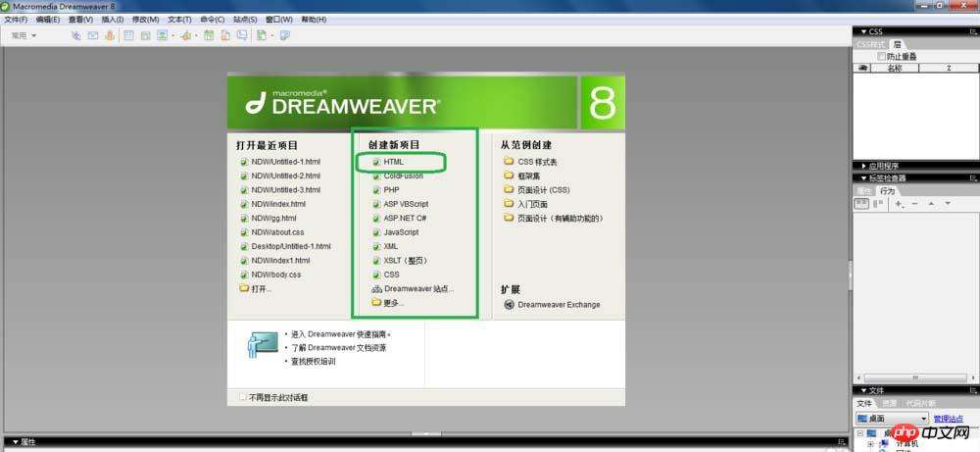Image resolution: width=980 pixels, height=452 pixels.
Task: Click the Dreamweaver Exchange link
Action: click(559, 305)
